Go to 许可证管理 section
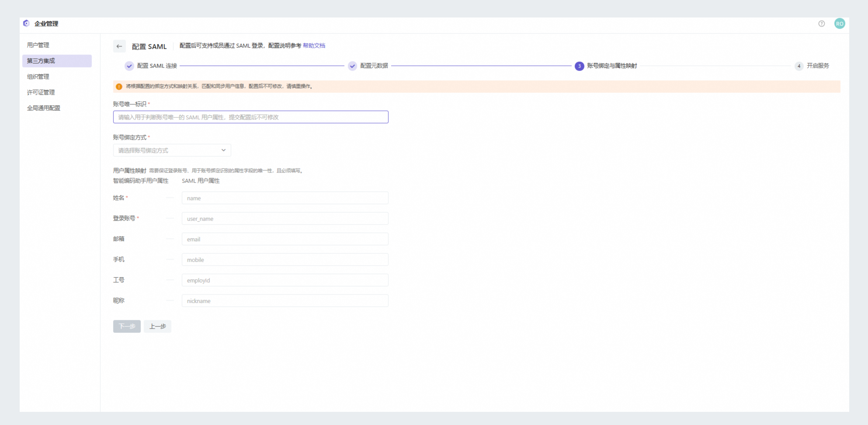 pyautogui.click(x=41, y=92)
